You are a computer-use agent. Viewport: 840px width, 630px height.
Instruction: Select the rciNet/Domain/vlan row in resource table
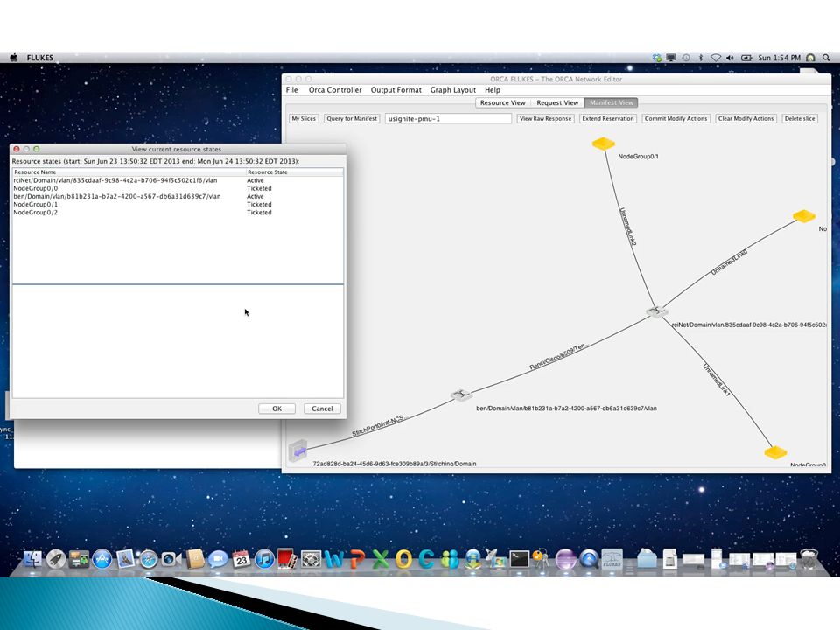178,180
